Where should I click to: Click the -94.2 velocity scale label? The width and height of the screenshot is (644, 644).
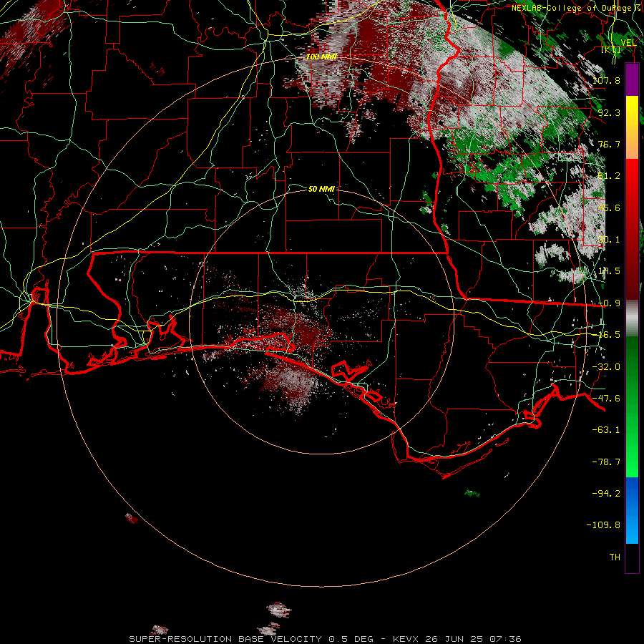606,494
